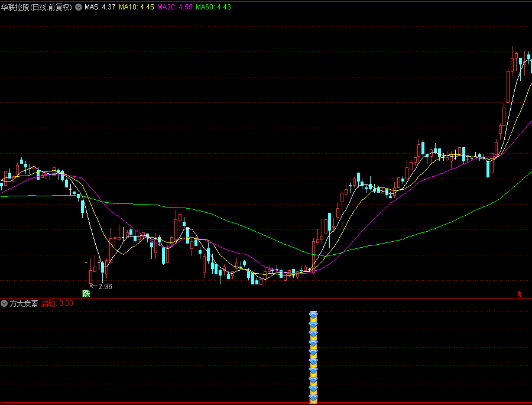Select the 华联控股(日线.前复权) chart title
The width and height of the screenshot is (532, 405).
coord(37,7)
